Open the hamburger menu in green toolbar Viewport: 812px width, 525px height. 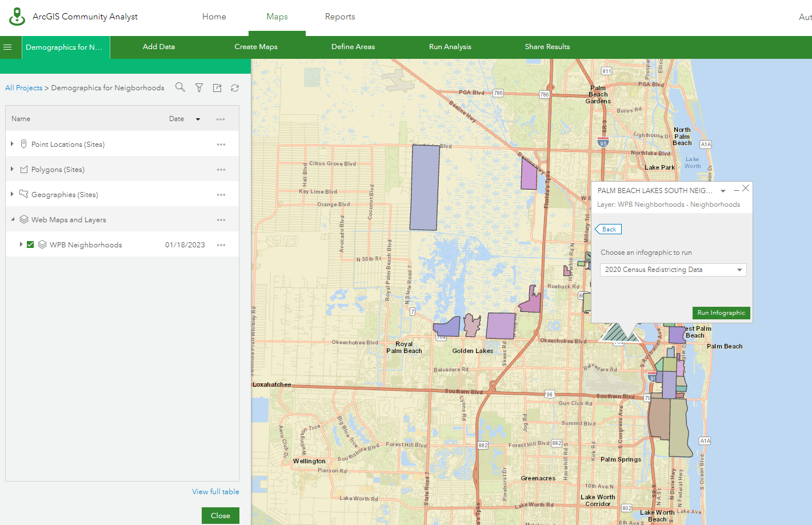pos(8,47)
